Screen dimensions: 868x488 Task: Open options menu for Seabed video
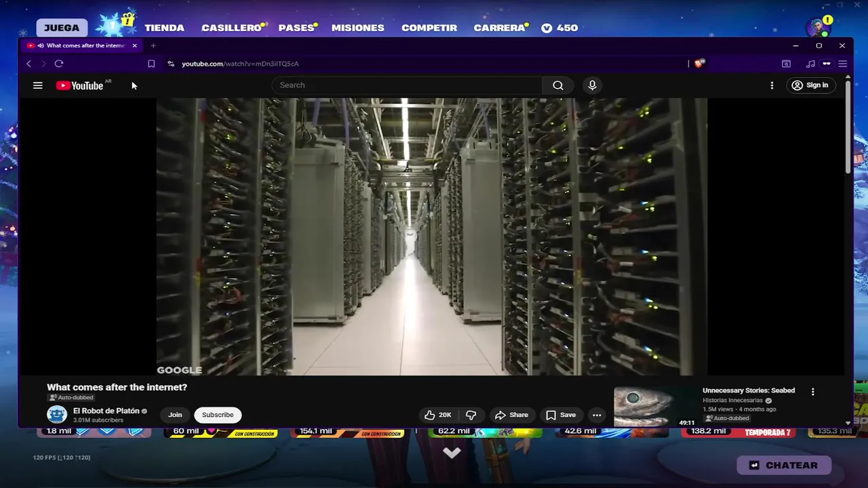[x=812, y=392]
